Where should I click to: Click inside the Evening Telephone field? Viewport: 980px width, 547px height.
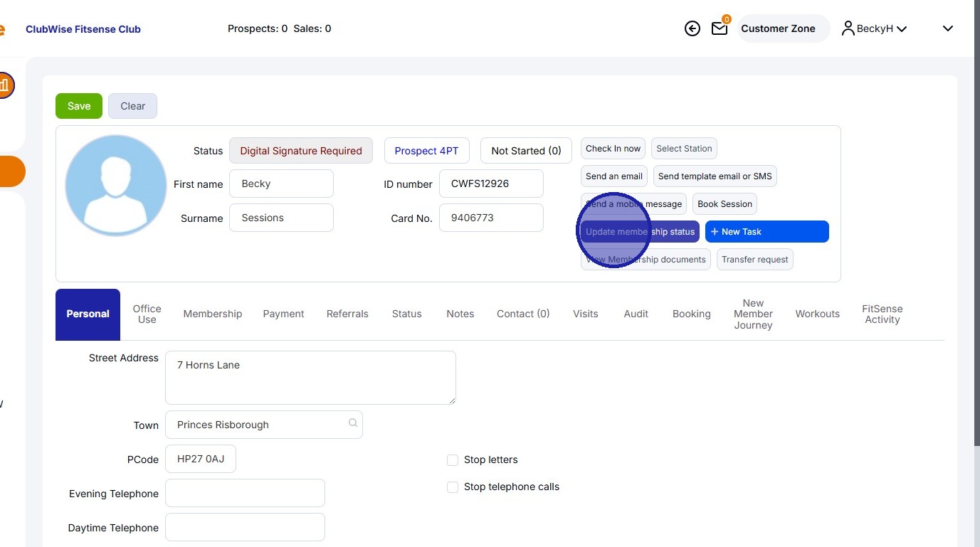[245, 493]
